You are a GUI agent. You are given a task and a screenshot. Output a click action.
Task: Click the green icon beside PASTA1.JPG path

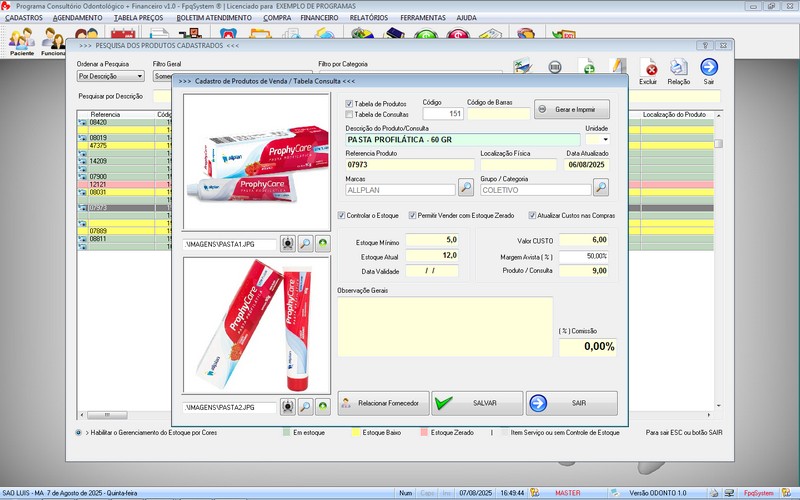(323, 242)
